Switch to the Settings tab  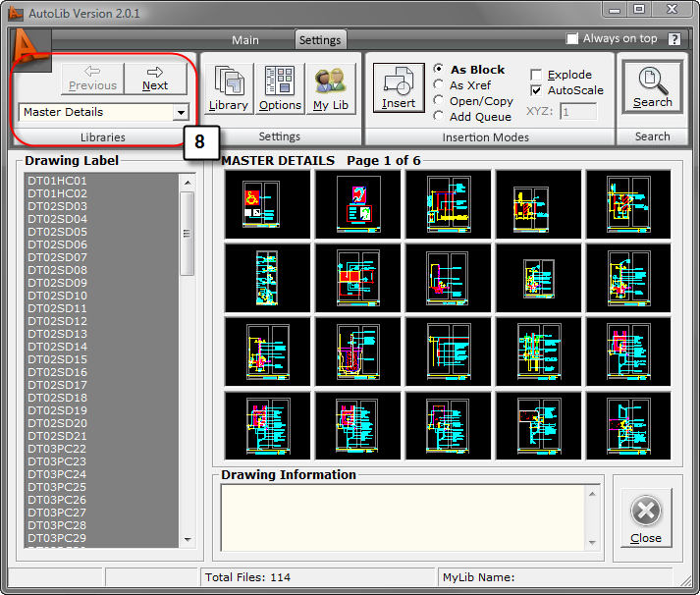(320, 40)
